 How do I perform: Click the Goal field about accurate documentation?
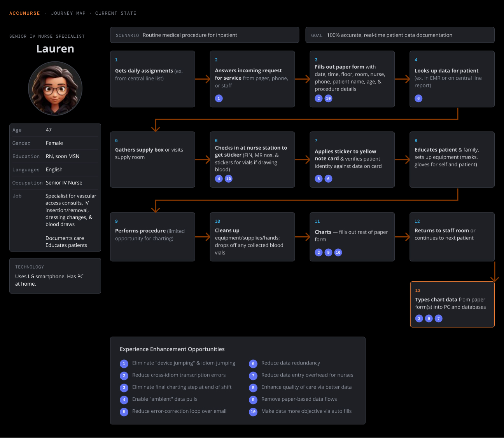tap(400, 35)
